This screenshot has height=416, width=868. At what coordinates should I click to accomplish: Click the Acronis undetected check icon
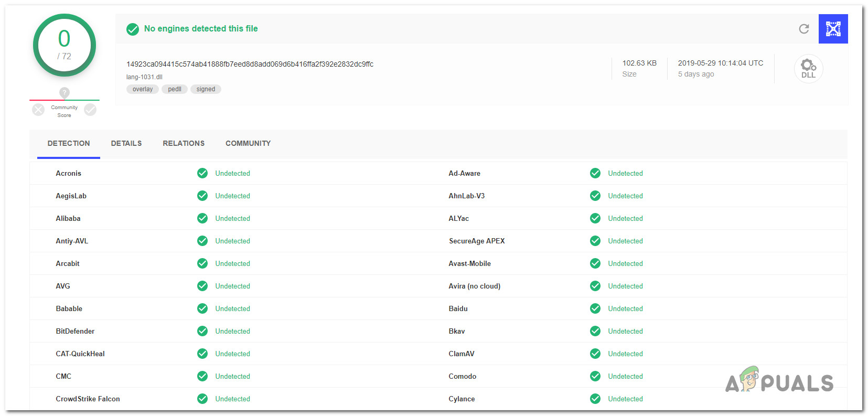coord(202,173)
